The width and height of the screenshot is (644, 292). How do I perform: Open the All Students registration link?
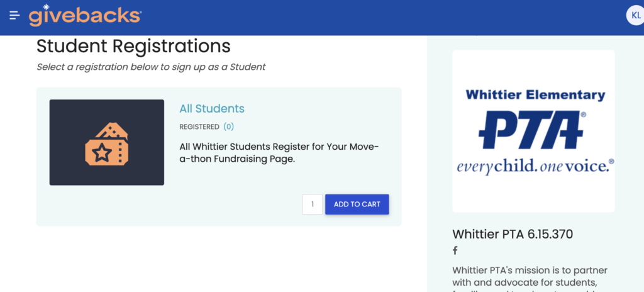pyautogui.click(x=212, y=109)
